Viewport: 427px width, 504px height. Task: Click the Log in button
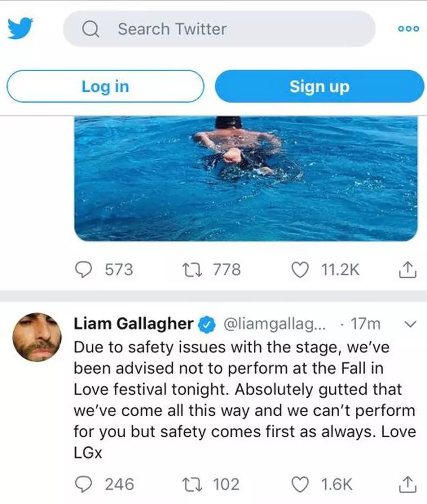[105, 86]
